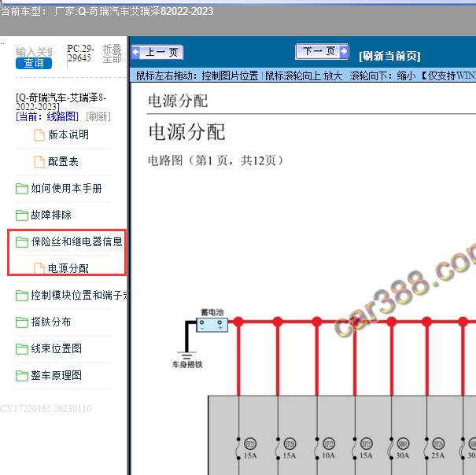Expand the 控制模块位置和端子定义 folder
The width and height of the screenshot is (476, 475).
79,295
